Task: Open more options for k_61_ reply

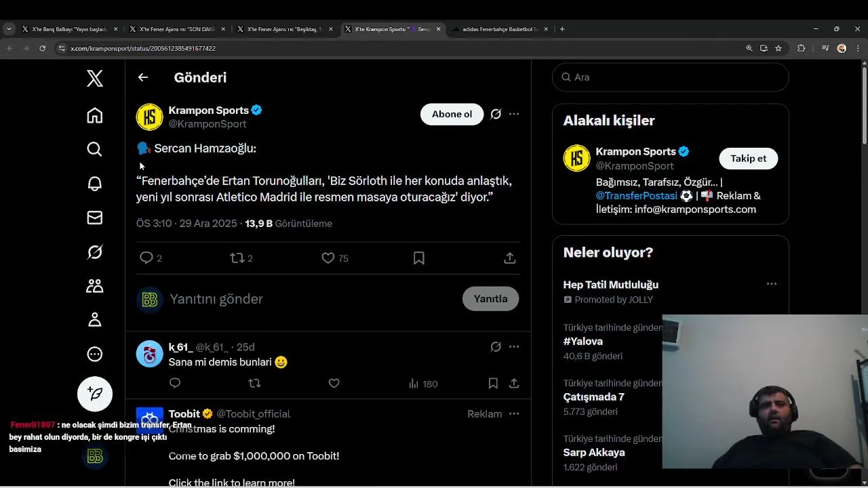Action: 514,347
